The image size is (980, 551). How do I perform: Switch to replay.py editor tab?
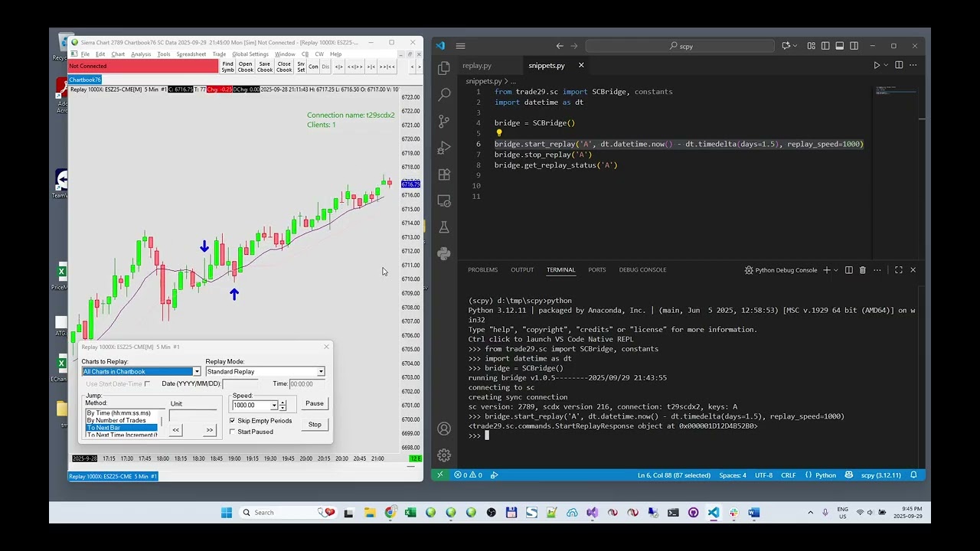pos(477,66)
